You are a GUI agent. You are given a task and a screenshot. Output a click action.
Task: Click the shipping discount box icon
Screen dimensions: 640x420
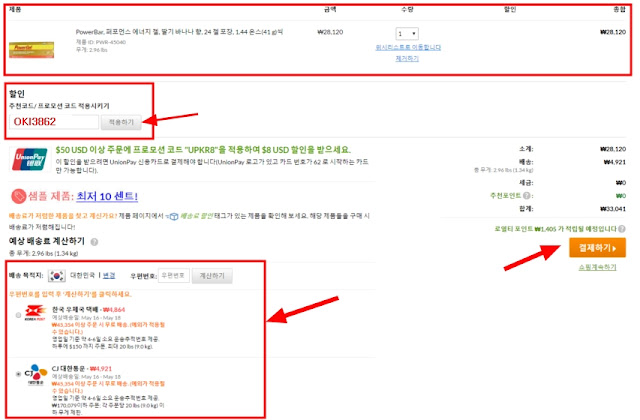tap(173, 216)
